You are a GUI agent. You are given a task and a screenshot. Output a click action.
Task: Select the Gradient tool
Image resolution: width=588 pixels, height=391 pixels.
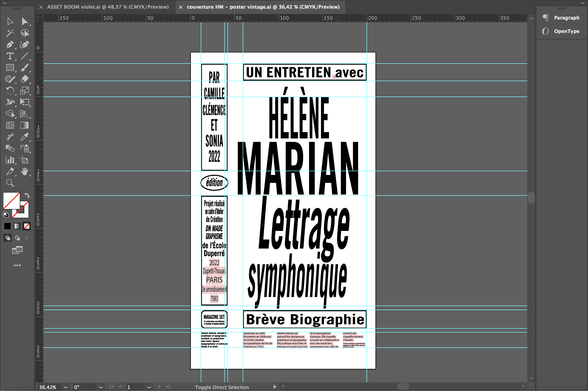click(24, 125)
